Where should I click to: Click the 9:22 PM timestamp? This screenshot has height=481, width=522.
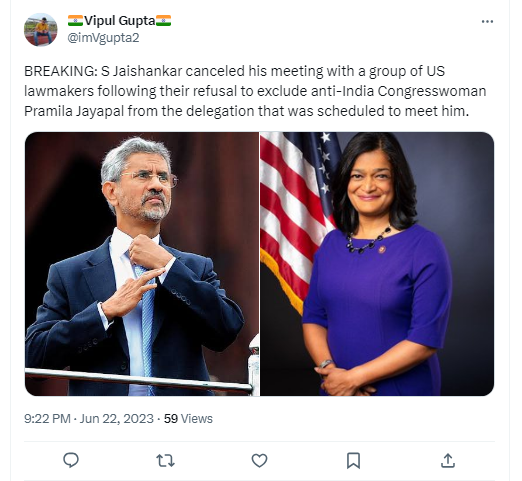tap(47, 419)
